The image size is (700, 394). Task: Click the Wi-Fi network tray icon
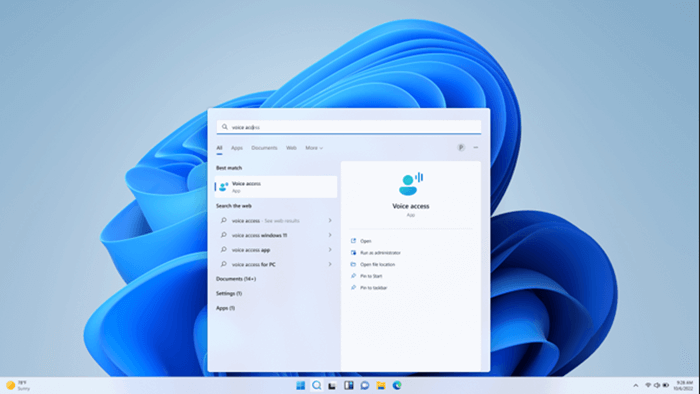click(648, 386)
